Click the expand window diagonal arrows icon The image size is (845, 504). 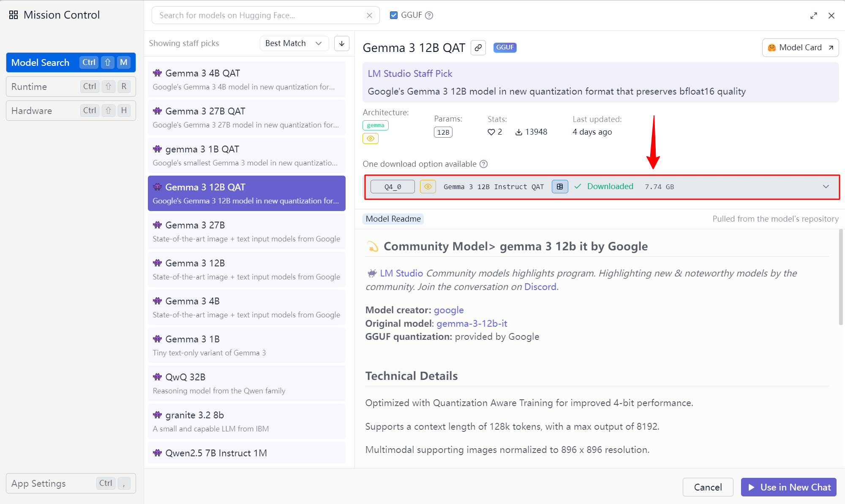click(x=813, y=16)
